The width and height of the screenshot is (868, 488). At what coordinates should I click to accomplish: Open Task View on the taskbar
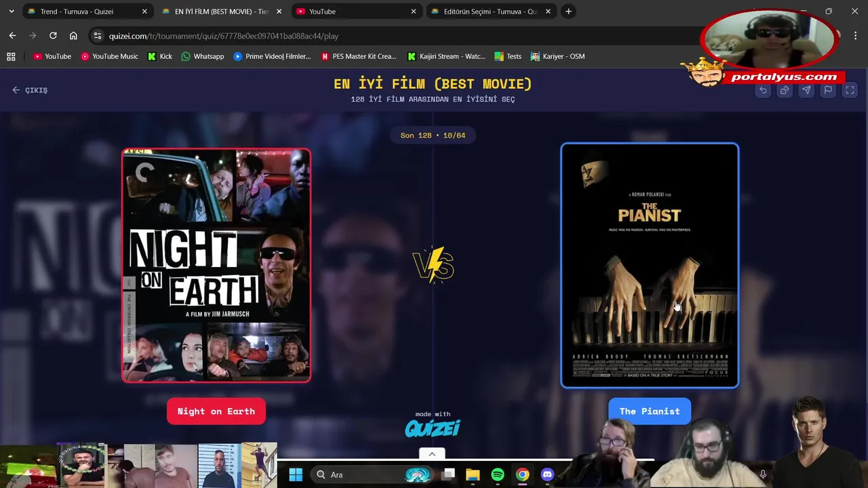[x=448, y=475]
